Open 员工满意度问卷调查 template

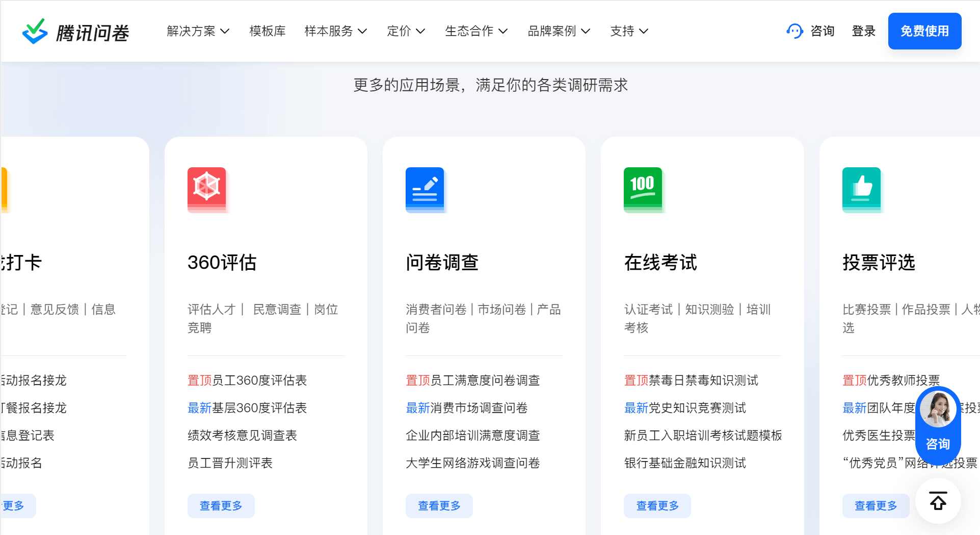tap(485, 380)
